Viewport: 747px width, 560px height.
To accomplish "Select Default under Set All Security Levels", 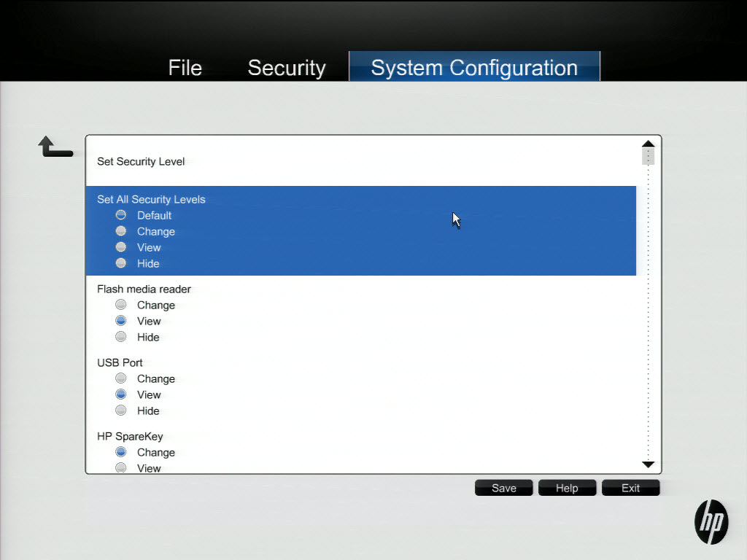I will 121,215.
